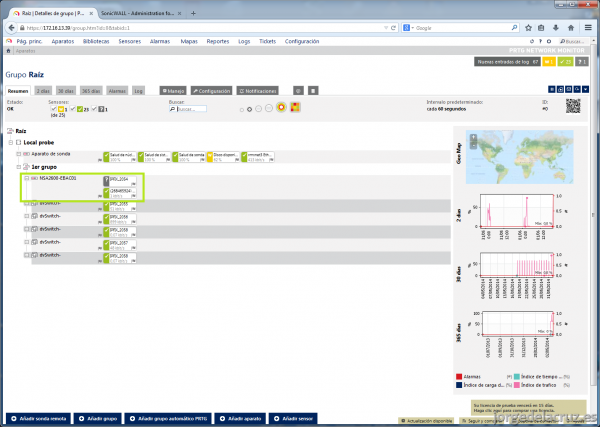This screenshot has height=427, width=600.
Task: Open the search engine selector dropdown
Action: tap(408, 28)
